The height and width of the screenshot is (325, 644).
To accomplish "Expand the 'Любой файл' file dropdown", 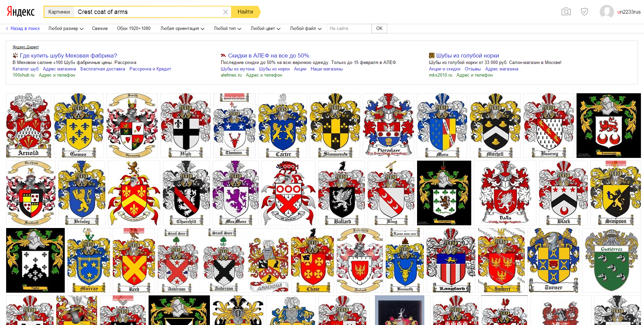I will tap(305, 29).
